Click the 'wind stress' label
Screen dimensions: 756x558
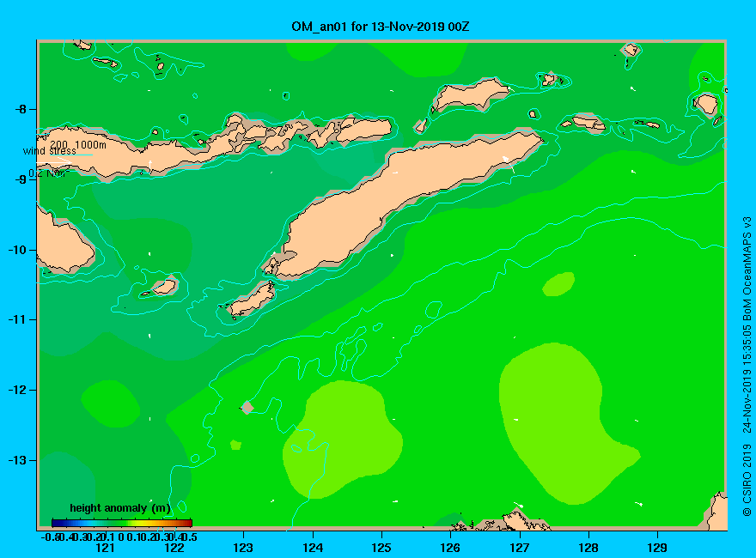pos(49,151)
